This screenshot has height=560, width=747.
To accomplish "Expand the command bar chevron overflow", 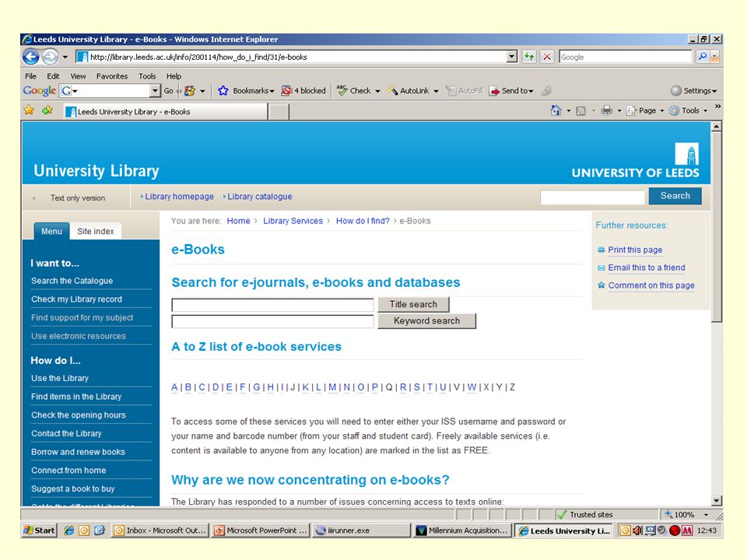I will [x=717, y=107].
